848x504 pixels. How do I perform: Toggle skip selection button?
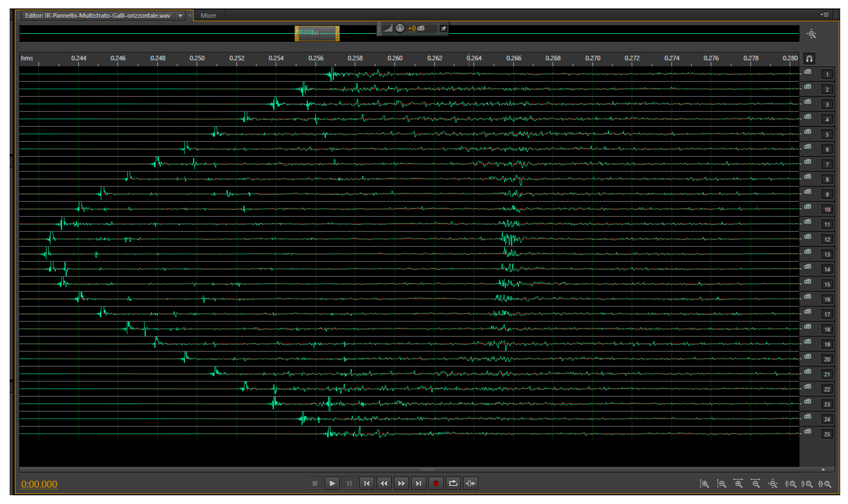(470, 483)
